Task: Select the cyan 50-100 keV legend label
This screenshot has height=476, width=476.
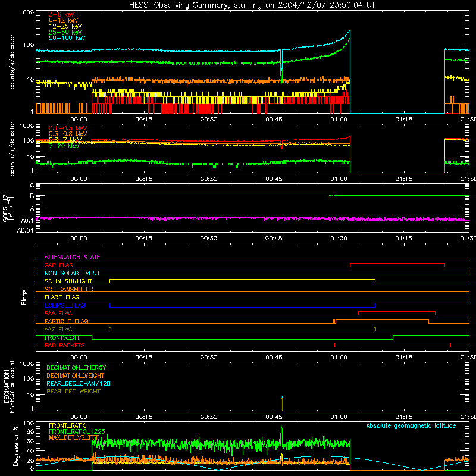Action: [67, 38]
